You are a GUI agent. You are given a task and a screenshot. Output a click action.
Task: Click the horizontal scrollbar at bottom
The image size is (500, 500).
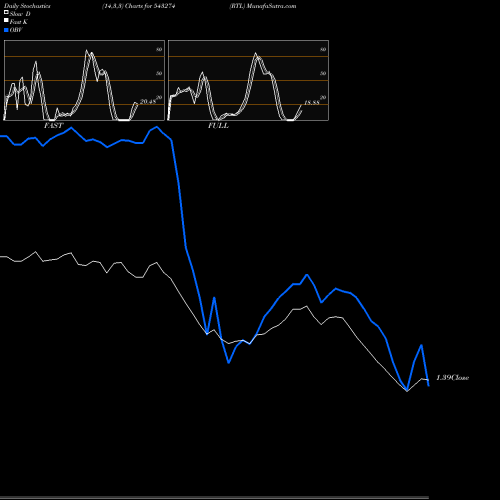214,498
